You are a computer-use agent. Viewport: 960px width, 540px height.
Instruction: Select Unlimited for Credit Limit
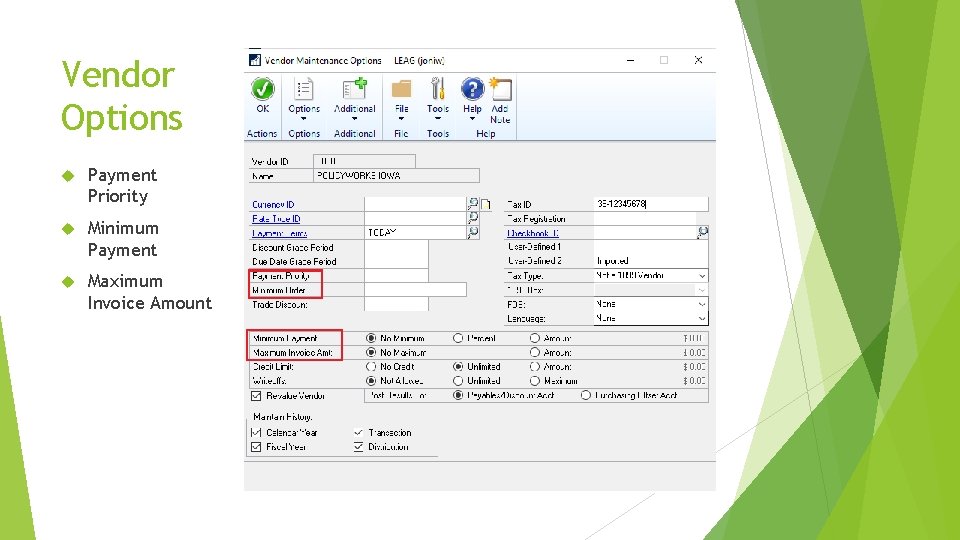point(458,367)
